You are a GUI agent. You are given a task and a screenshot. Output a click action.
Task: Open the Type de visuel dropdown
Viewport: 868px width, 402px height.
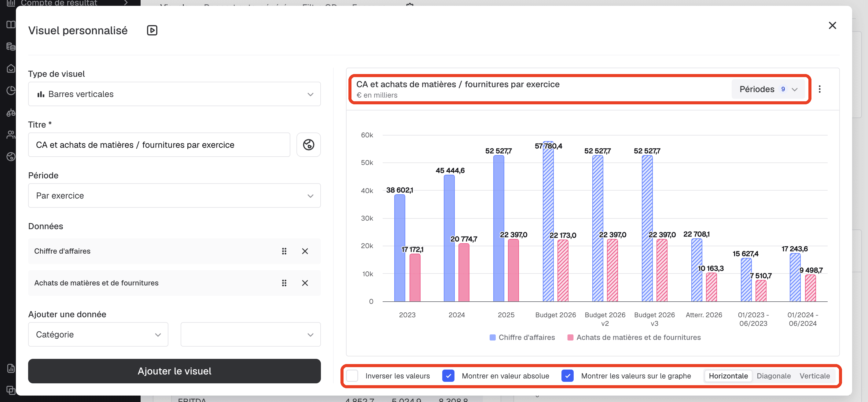pyautogui.click(x=174, y=94)
